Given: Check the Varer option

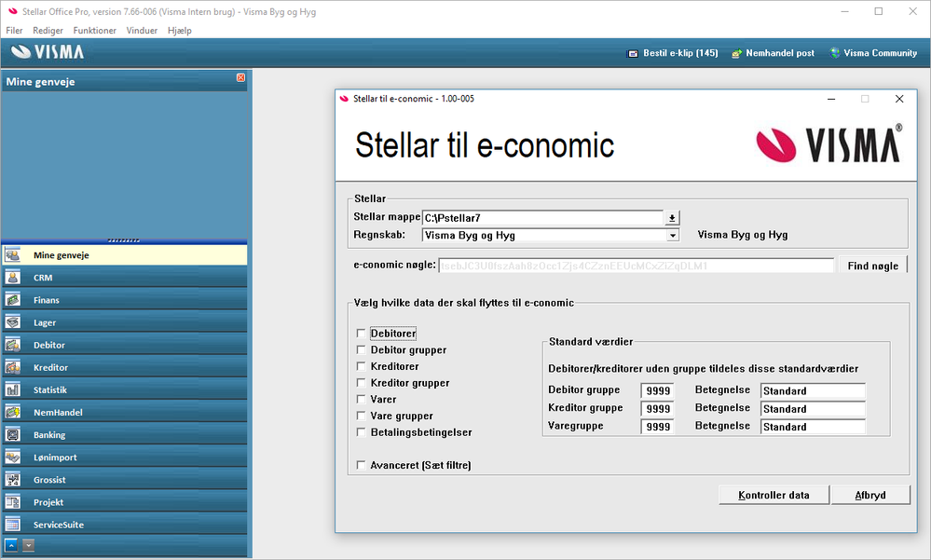Looking at the screenshot, I should point(361,399).
